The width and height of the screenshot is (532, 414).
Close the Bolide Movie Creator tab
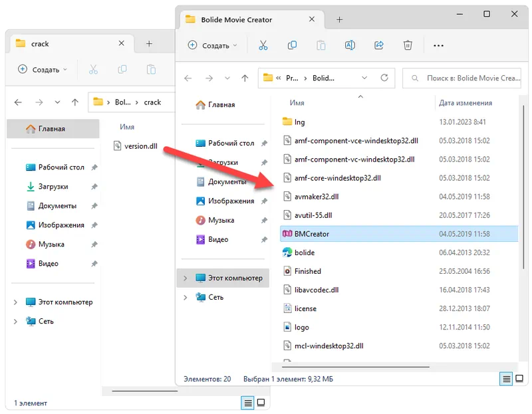pyautogui.click(x=312, y=19)
